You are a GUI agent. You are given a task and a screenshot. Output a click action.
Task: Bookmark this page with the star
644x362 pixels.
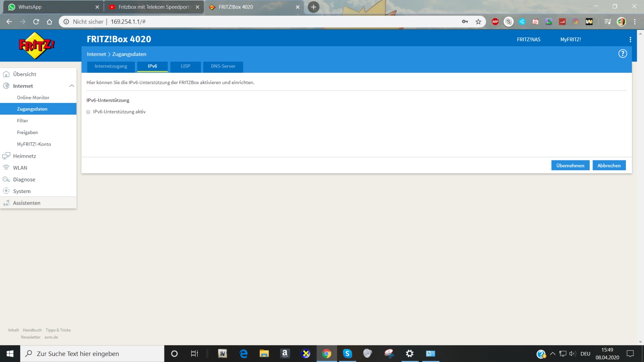click(x=478, y=22)
